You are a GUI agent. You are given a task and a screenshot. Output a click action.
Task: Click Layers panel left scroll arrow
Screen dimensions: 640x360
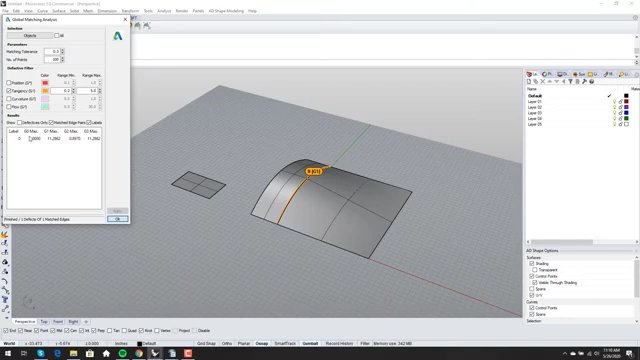(x=528, y=242)
